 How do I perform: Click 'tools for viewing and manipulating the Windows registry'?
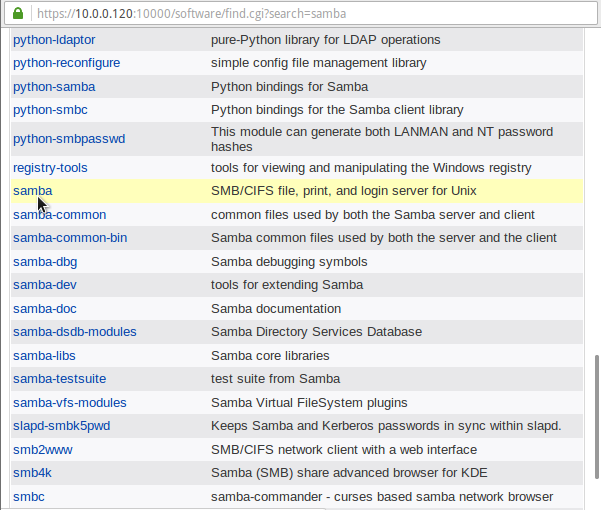[371, 168]
